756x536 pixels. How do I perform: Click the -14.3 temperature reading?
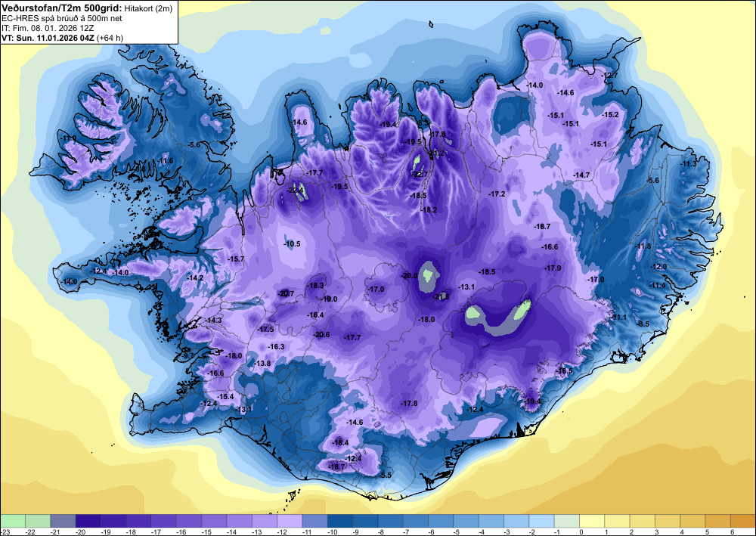[214, 320]
